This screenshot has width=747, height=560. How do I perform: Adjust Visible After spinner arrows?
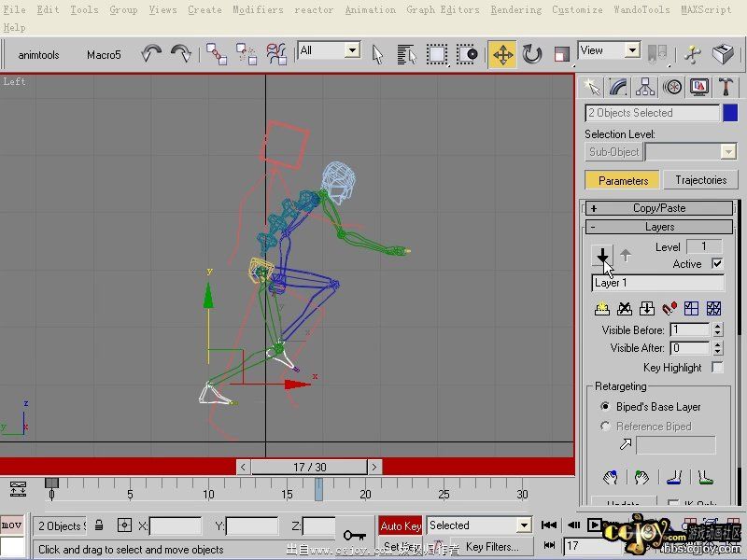pyautogui.click(x=717, y=348)
